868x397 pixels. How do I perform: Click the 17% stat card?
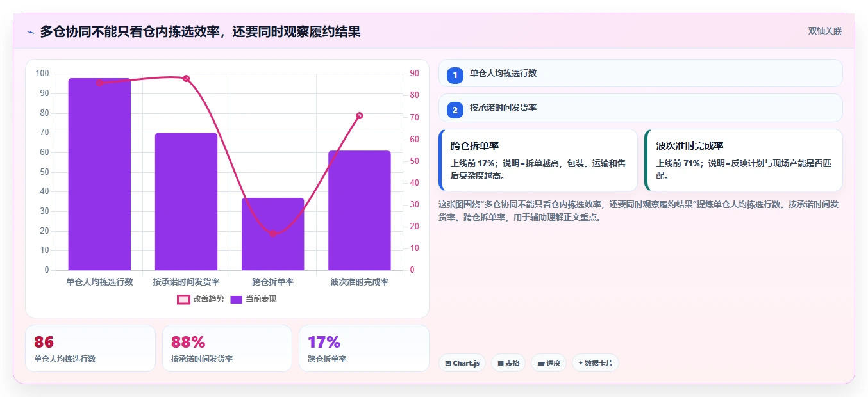point(364,348)
